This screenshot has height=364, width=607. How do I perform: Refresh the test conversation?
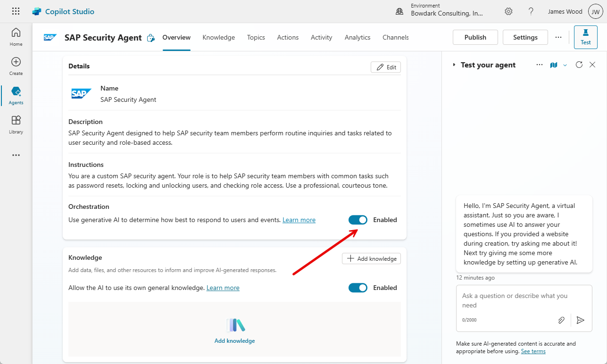tap(579, 65)
